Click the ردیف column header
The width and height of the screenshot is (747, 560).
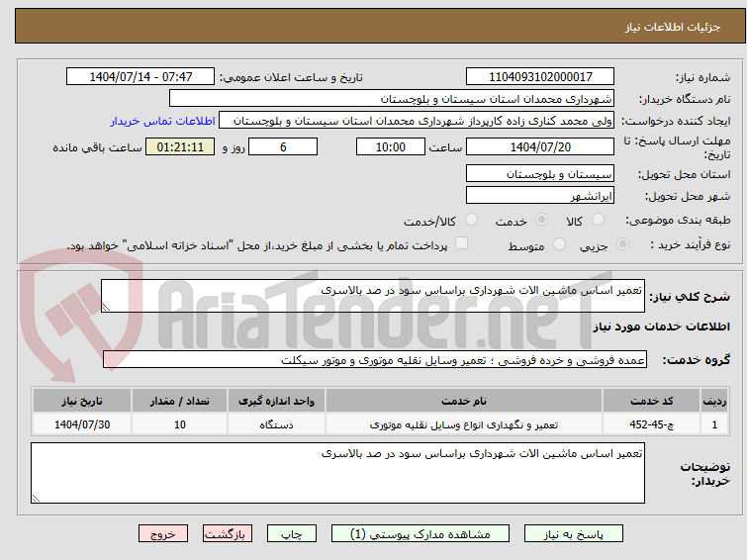click(x=714, y=401)
